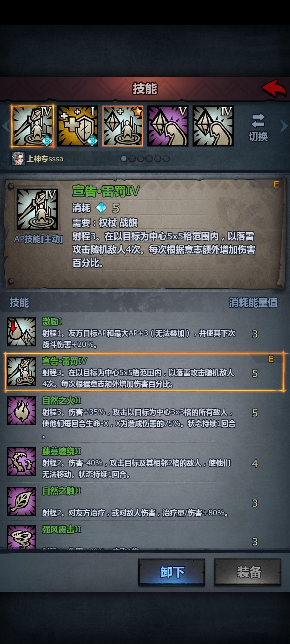This screenshot has width=290, height=644.
Task: Select the starred skill slot icon
Action: (123, 126)
